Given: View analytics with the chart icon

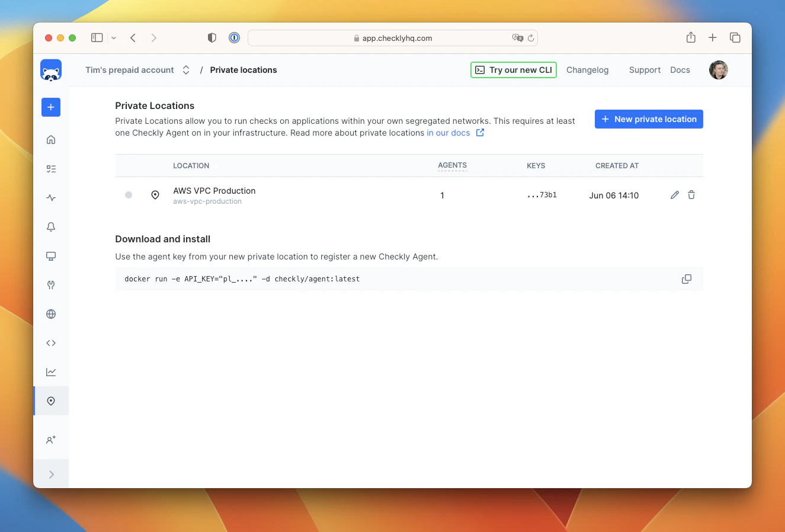Looking at the screenshot, I should 50,371.
